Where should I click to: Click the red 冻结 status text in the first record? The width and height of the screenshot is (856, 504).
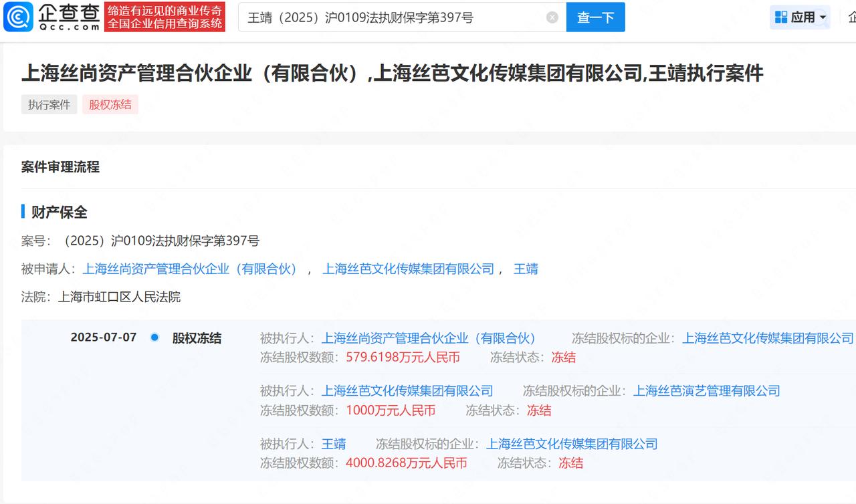pos(563,357)
